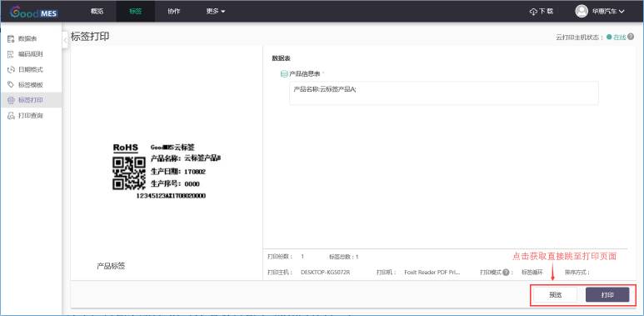Open 打印查询 in the sidebar
This screenshot has width=644, height=316.
click(x=31, y=115)
